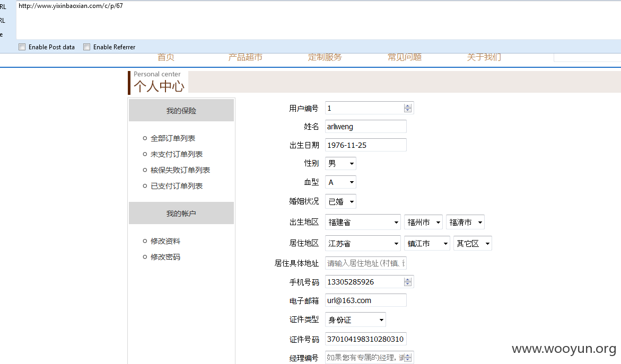Go to the 产品超市 nav menu

pyautogui.click(x=245, y=57)
